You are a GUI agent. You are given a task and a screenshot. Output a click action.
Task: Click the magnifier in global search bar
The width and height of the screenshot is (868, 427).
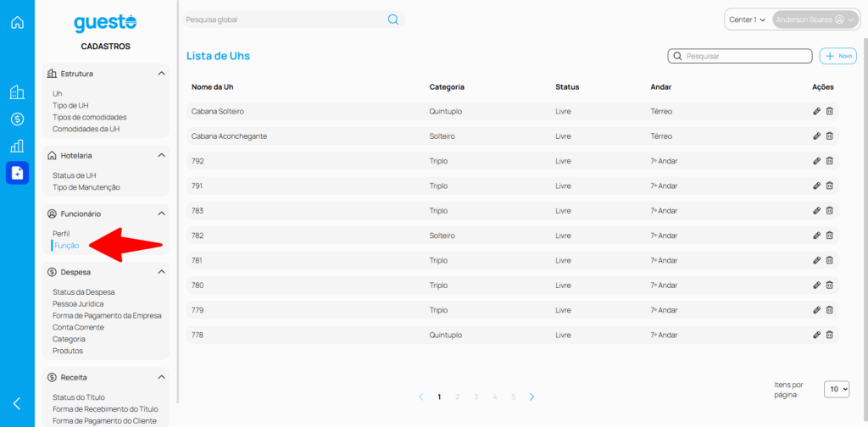[x=393, y=19]
